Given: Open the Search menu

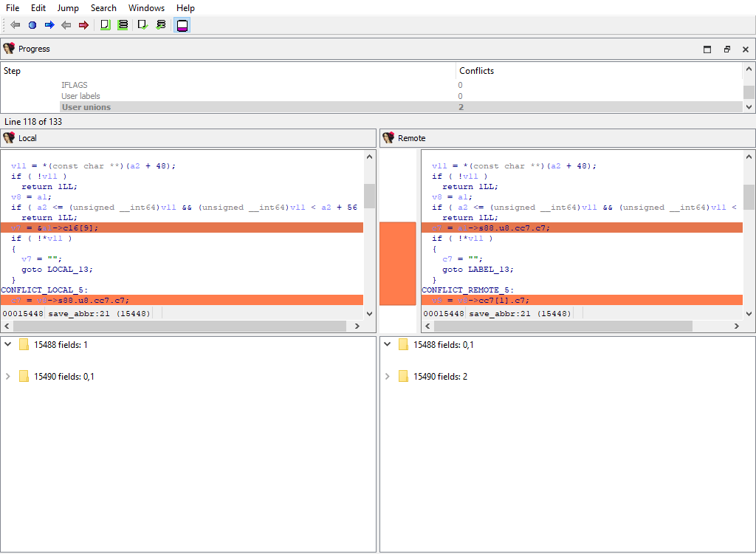Looking at the screenshot, I should pyautogui.click(x=103, y=8).
